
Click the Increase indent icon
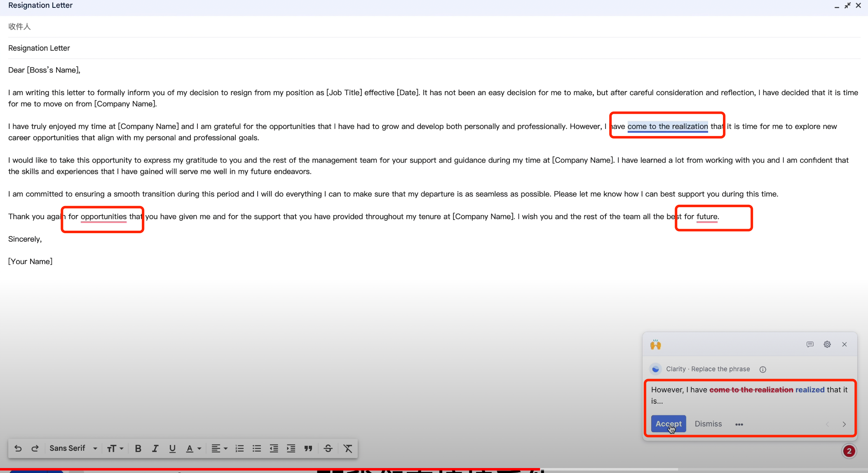tap(291, 448)
